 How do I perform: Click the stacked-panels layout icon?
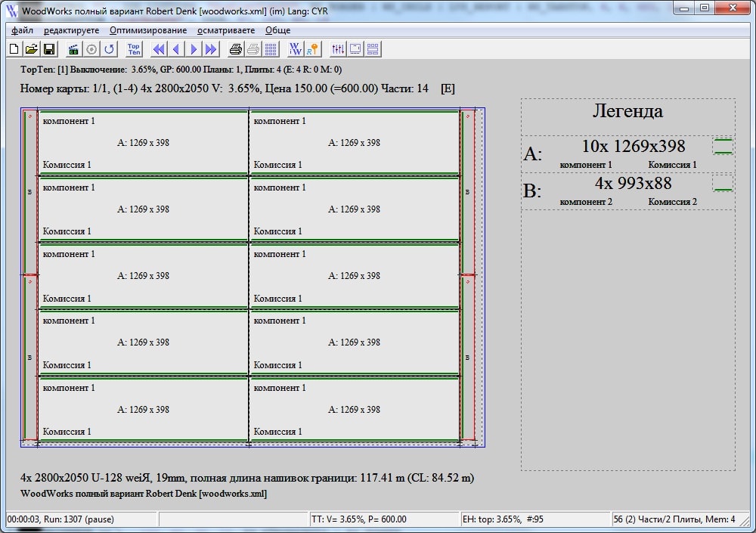[x=373, y=48]
